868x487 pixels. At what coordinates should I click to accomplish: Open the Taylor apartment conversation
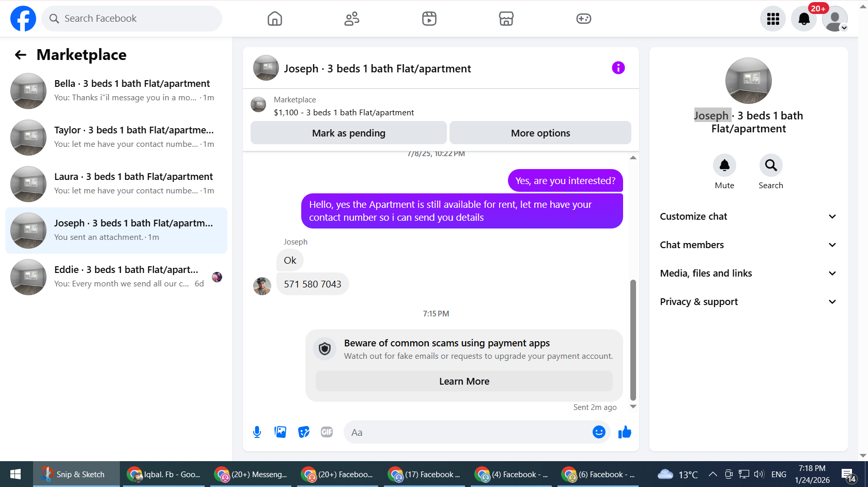click(x=116, y=138)
